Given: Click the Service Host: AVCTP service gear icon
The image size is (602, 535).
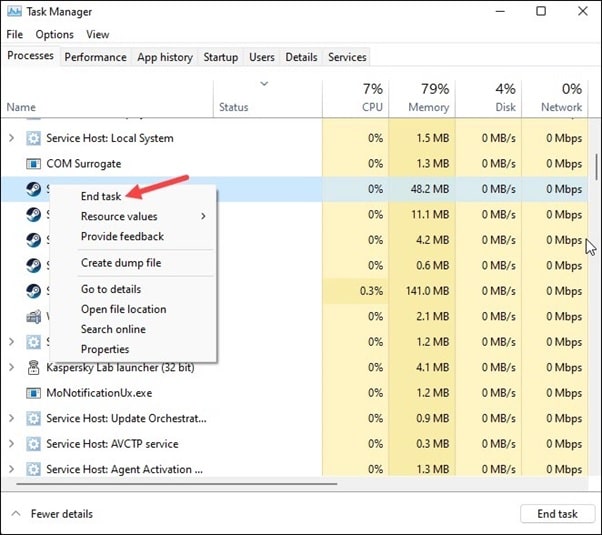Looking at the screenshot, I should tap(34, 443).
